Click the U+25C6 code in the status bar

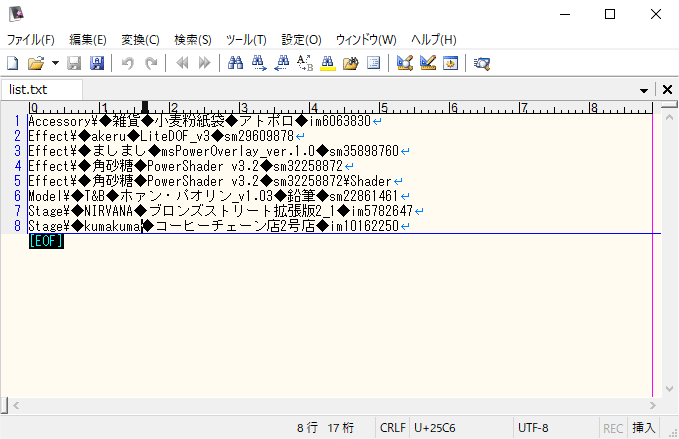pos(435,428)
